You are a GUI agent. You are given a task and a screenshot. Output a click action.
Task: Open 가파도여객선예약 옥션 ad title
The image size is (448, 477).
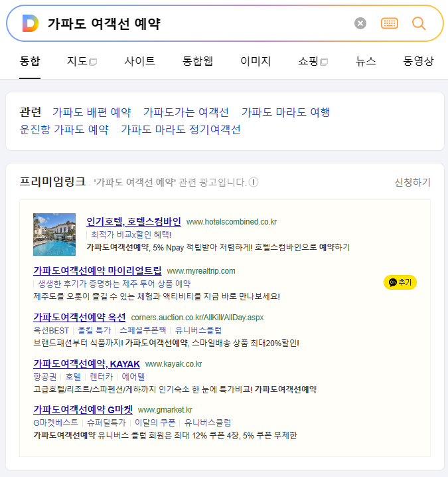click(x=80, y=318)
